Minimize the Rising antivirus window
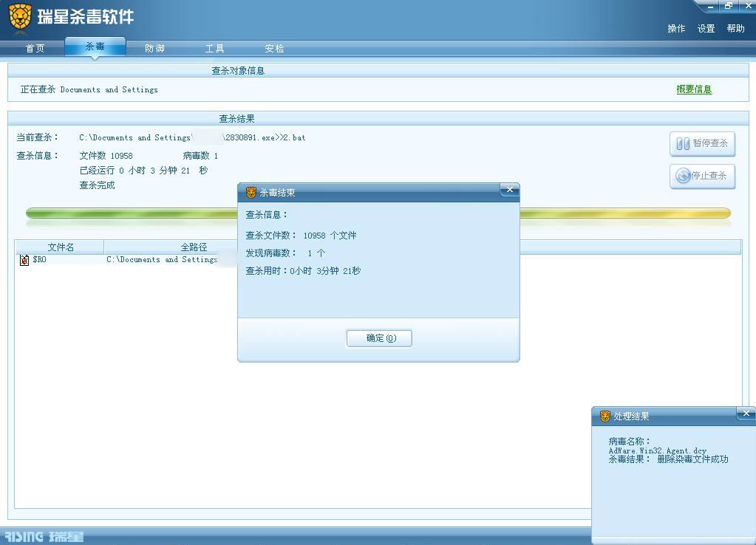756x545 pixels. [710, 6]
